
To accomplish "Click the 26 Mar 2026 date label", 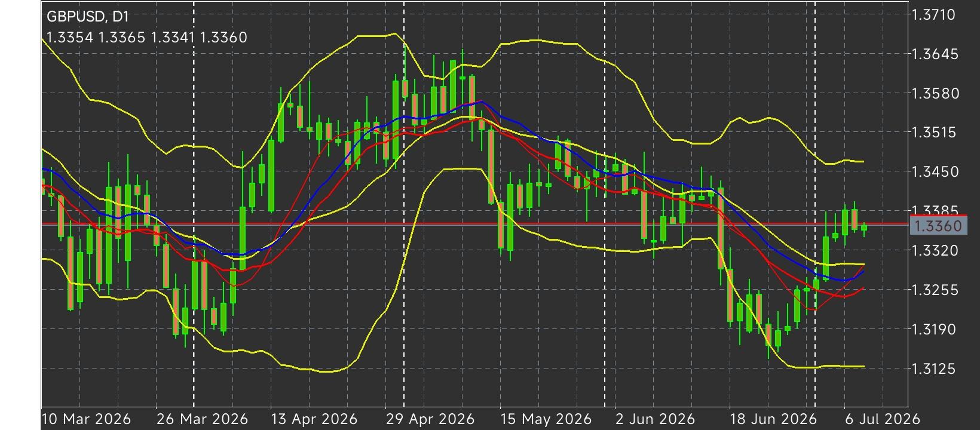I will [202, 419].
